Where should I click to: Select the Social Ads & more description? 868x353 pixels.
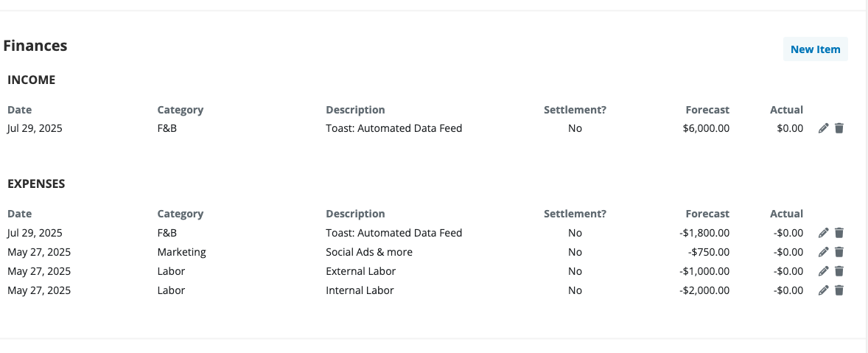(x=369, y=252)
